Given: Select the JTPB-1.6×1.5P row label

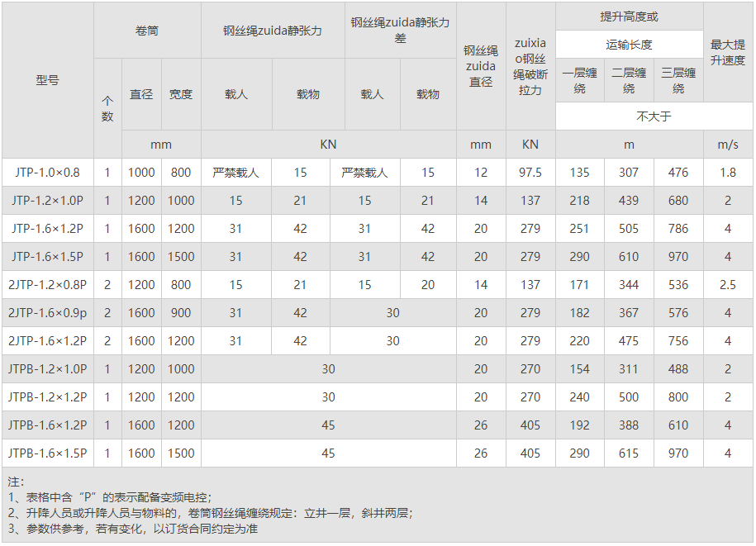Looking at the screenshot, I should pos(47,453).
